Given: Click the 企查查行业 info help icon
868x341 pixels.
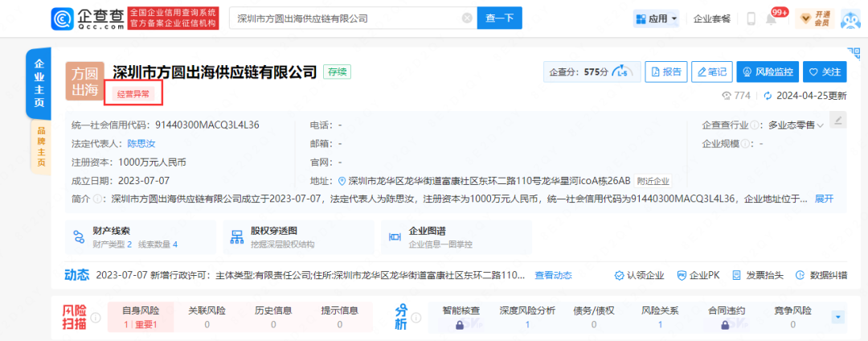Looking at the screenshot, I should coord(756,125).
